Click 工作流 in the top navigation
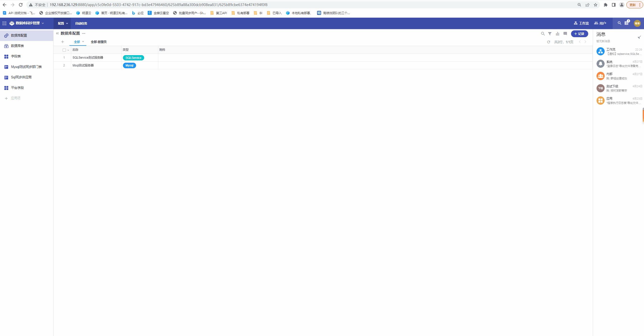Screen dimensions: 644x336 (x=581, y=23)
